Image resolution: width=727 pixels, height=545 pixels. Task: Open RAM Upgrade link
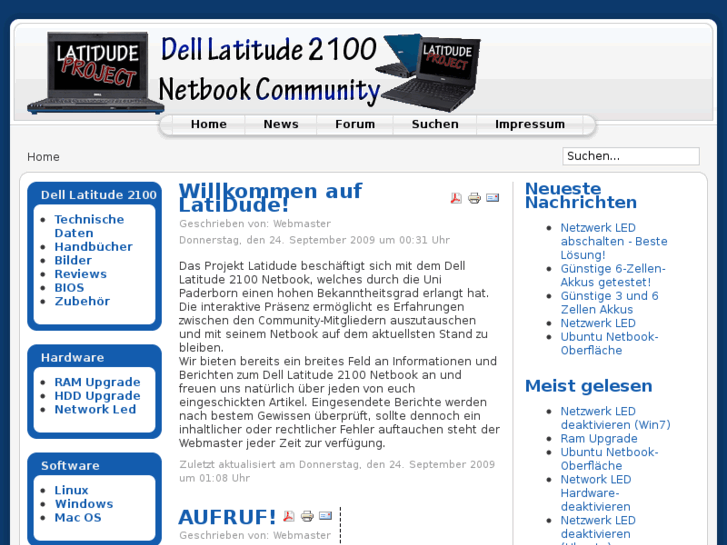pos(97,382)
